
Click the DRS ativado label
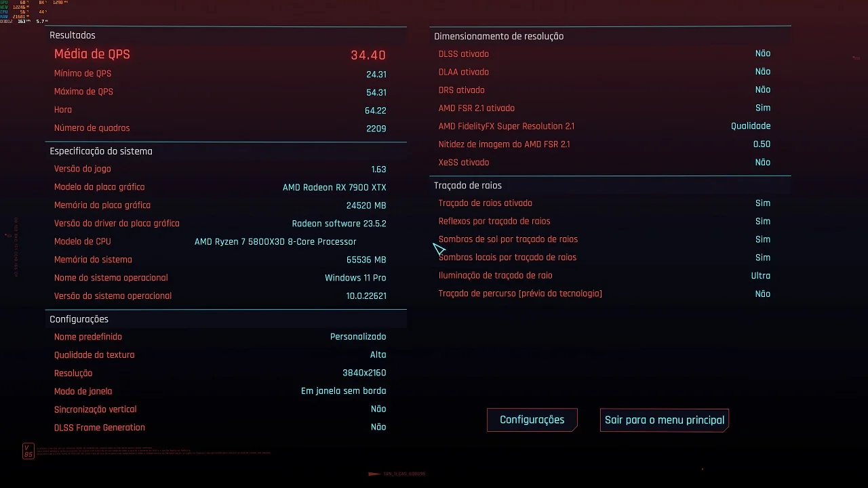click(x=462, y=90)
